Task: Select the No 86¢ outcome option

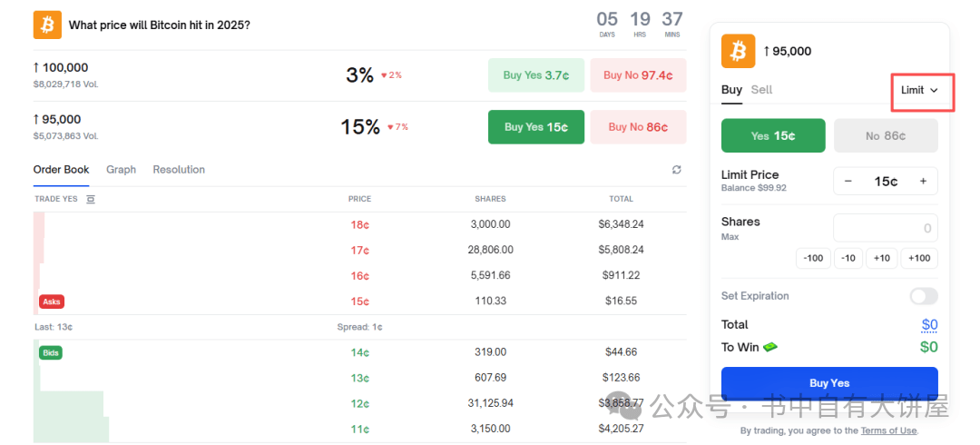Action: click(x=886, y=136)
